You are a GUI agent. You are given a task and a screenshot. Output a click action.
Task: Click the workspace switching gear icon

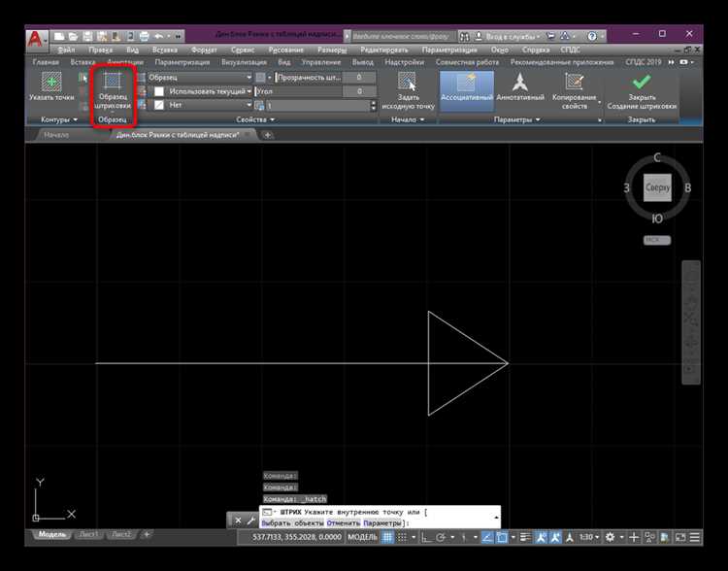(x=611, y=537)
